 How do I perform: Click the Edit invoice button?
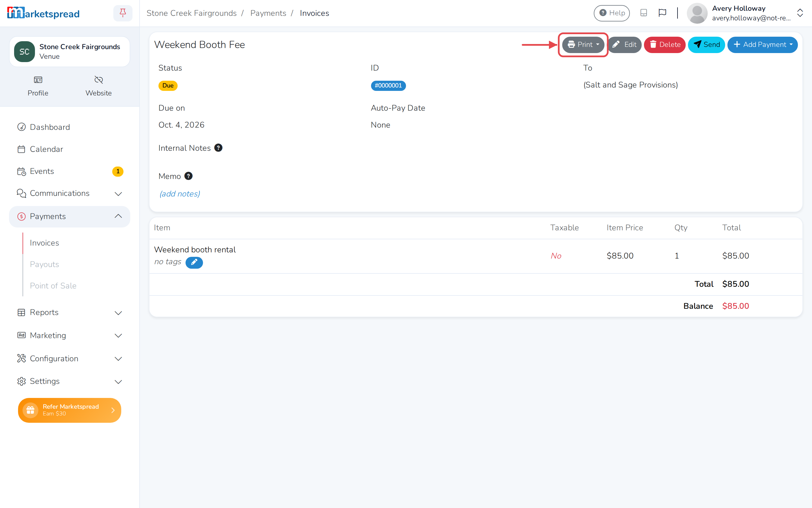pyautogui.click(x=625, y=45)
